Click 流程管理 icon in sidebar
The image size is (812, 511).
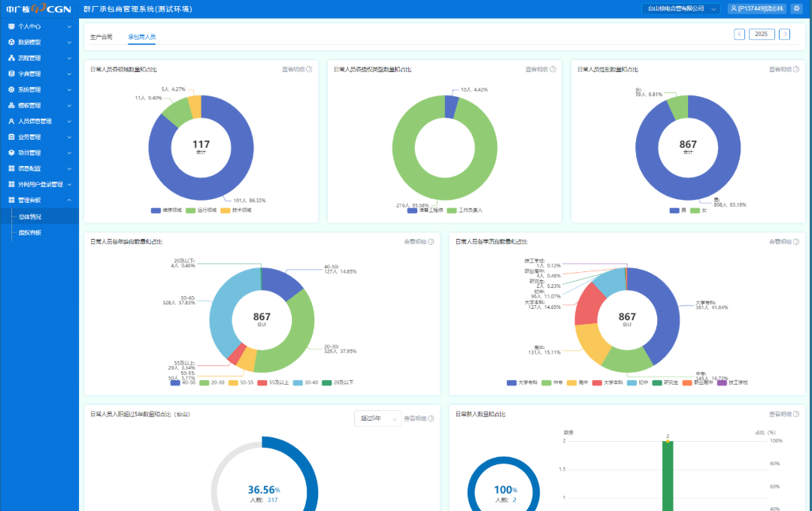click(x=11, y=58)
